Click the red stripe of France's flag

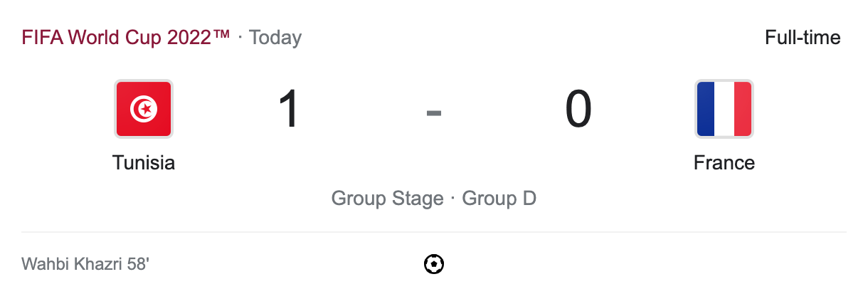click(743, 108)
